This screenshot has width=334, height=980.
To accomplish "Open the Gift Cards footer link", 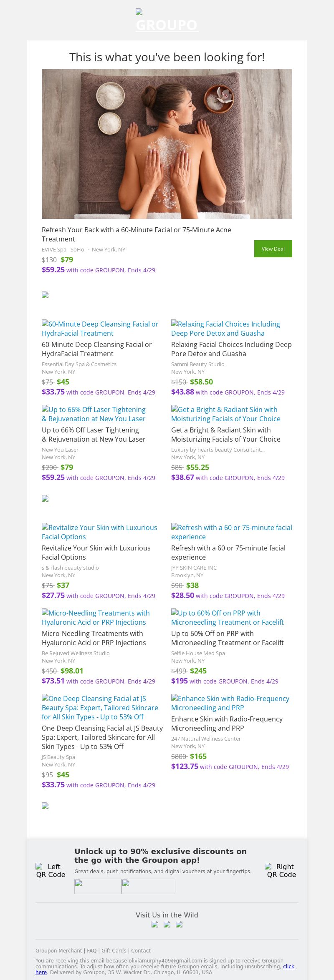I will click(x=114, y=950).
